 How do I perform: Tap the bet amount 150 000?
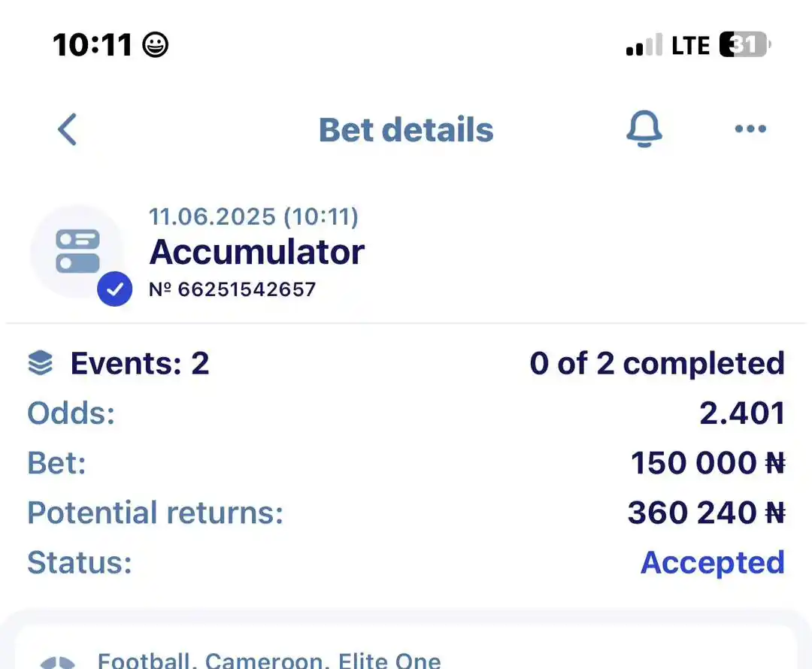coord(708,463)
